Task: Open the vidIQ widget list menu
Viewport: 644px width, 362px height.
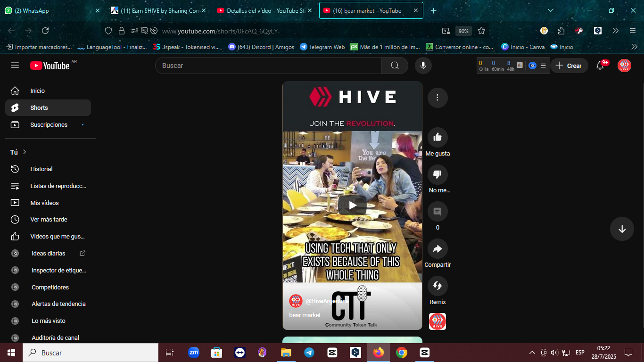Action: pos(543,66)
